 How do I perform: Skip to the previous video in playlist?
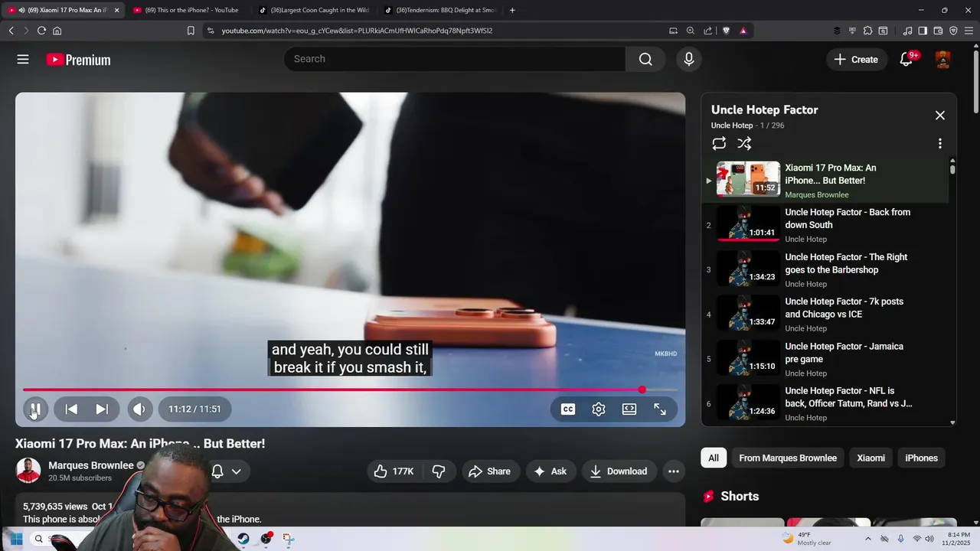pos(71,409)
